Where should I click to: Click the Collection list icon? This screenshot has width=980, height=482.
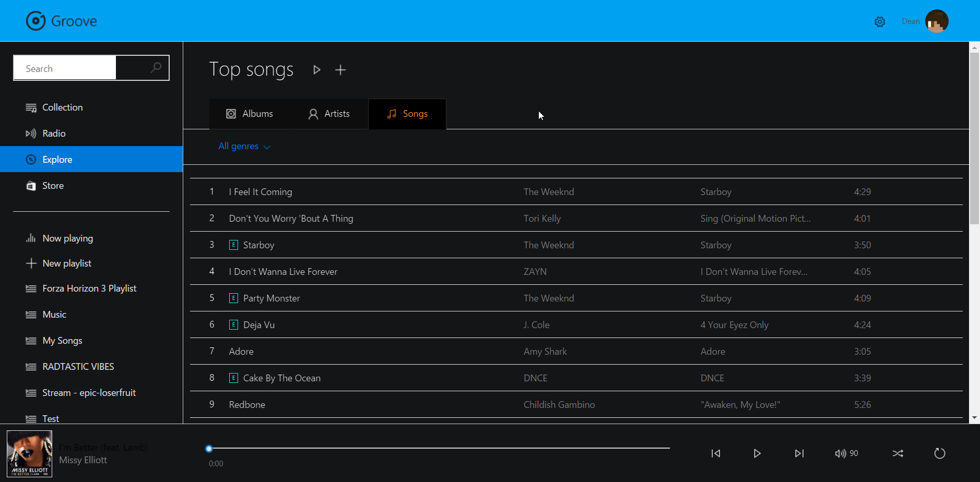point(31,107)
